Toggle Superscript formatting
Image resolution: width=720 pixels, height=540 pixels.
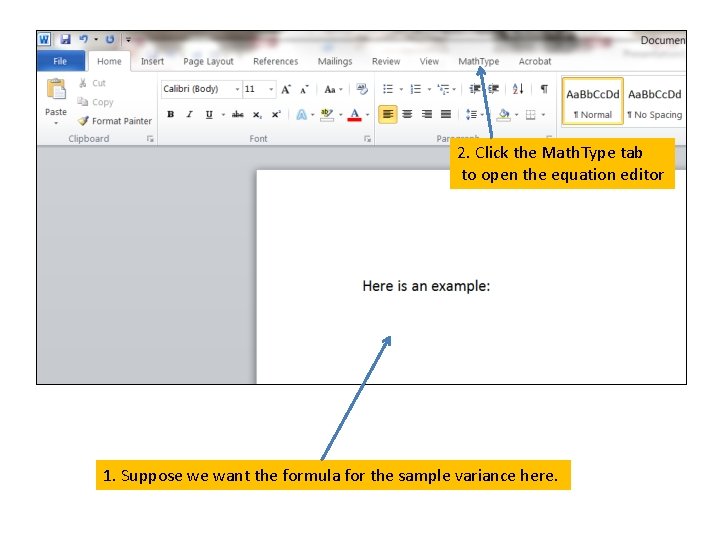(276, 114)
